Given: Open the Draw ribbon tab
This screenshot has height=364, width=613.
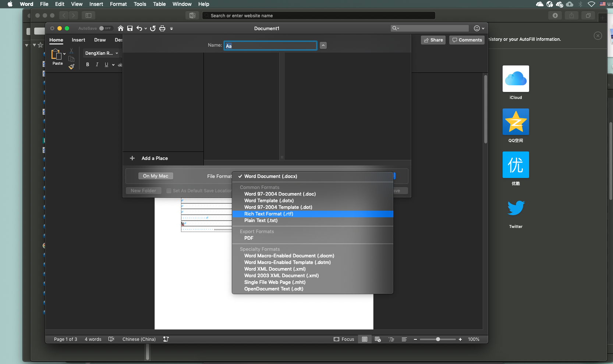Looking at the screenshot, I should pyautogui.click(x=100, y=40).
